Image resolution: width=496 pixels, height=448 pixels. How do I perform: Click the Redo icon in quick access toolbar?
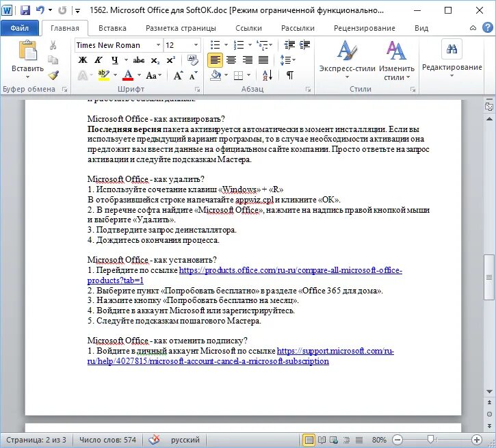62,10
